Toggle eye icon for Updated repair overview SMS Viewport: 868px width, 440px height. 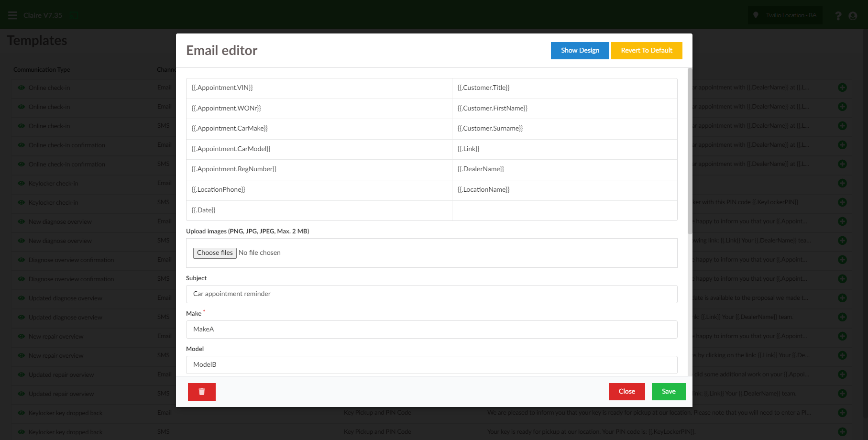[x=22, y=394]
